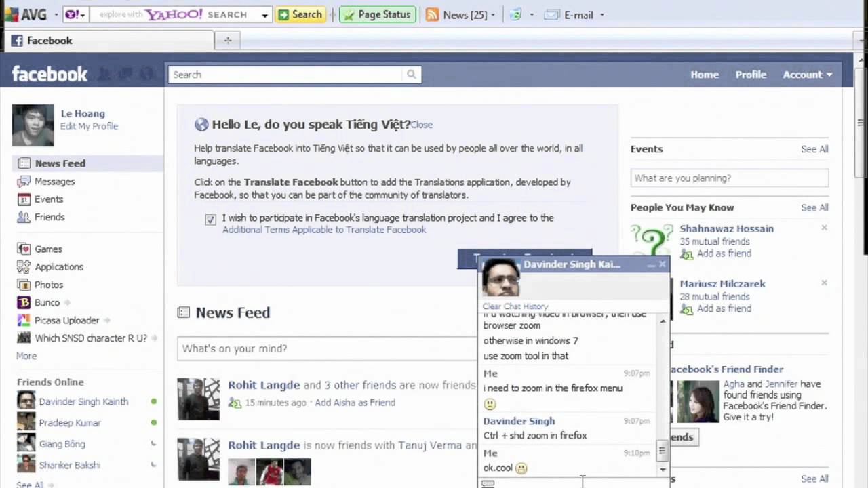Open the Bunco app icon
Image resolution: width=868 pixels, height=488 pixels.
(24, 302)
